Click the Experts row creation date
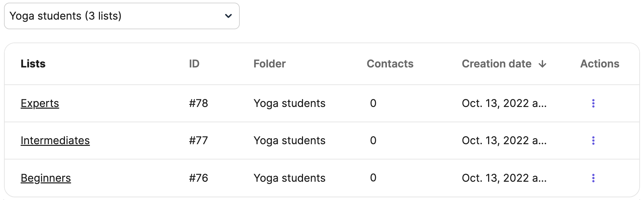The image size is (644, 200). pyautogui.click(x=504, y=103)
